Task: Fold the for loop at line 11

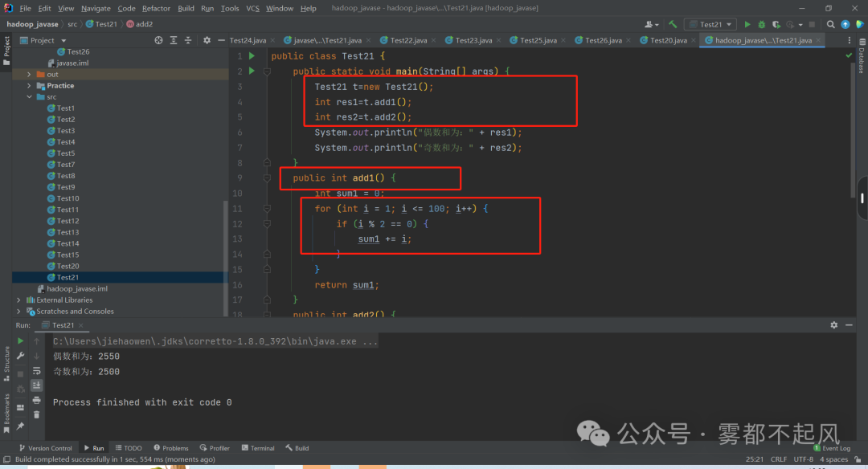Action: (267, 209)
